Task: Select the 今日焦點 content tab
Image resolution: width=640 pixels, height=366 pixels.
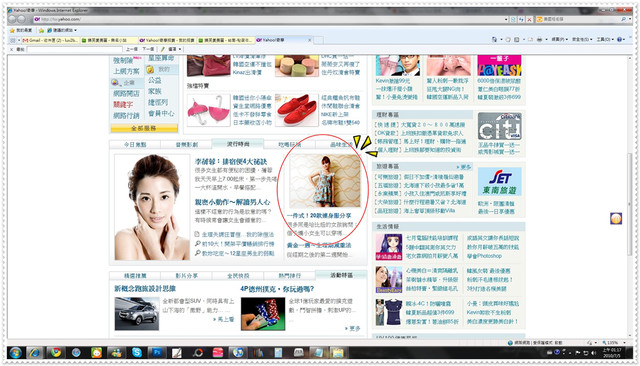Action: (x=135, y=144)
